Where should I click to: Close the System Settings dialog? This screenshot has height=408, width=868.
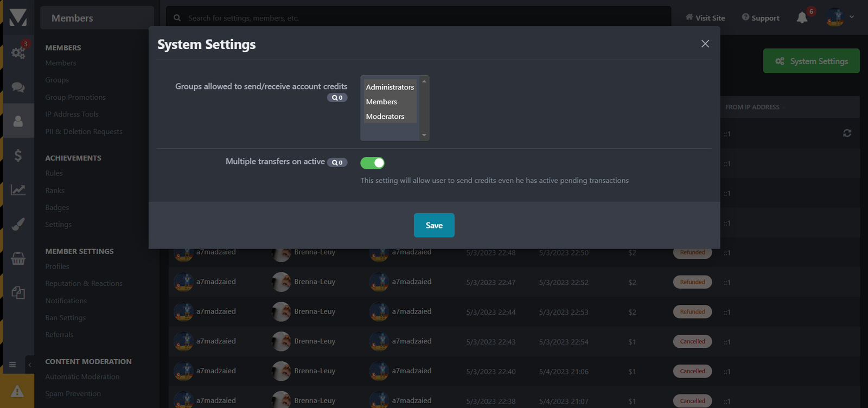point(705,44)
